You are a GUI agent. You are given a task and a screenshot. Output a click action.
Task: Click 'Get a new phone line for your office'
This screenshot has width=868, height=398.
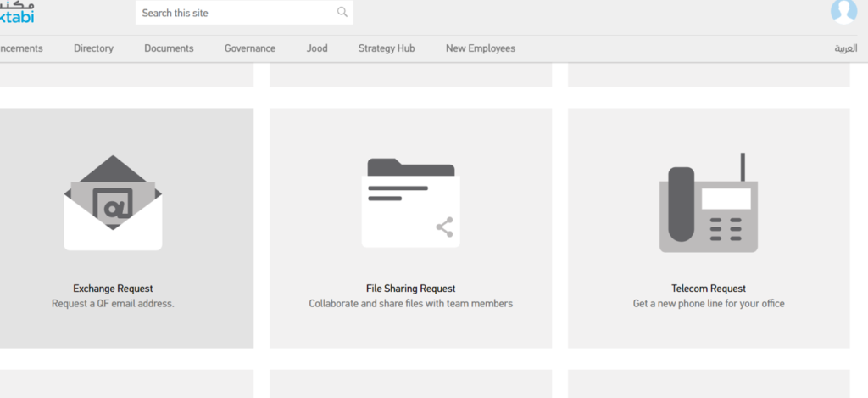(x=709, y=303)
